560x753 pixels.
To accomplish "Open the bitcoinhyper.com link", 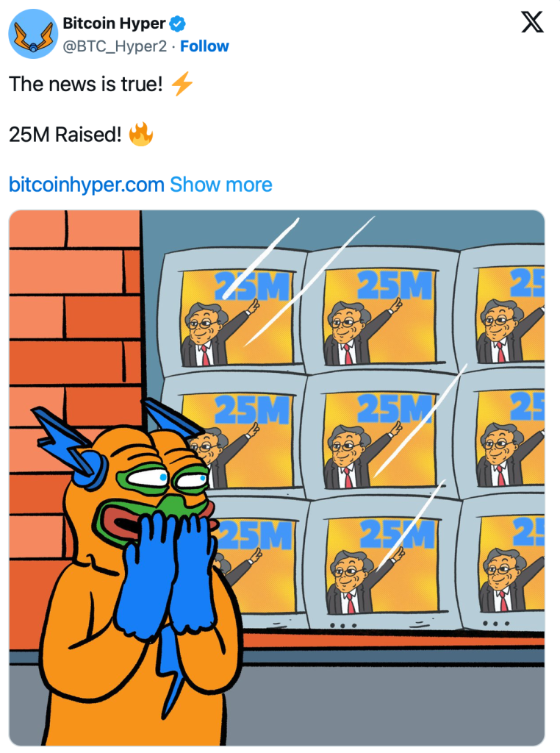I will 87,185.
